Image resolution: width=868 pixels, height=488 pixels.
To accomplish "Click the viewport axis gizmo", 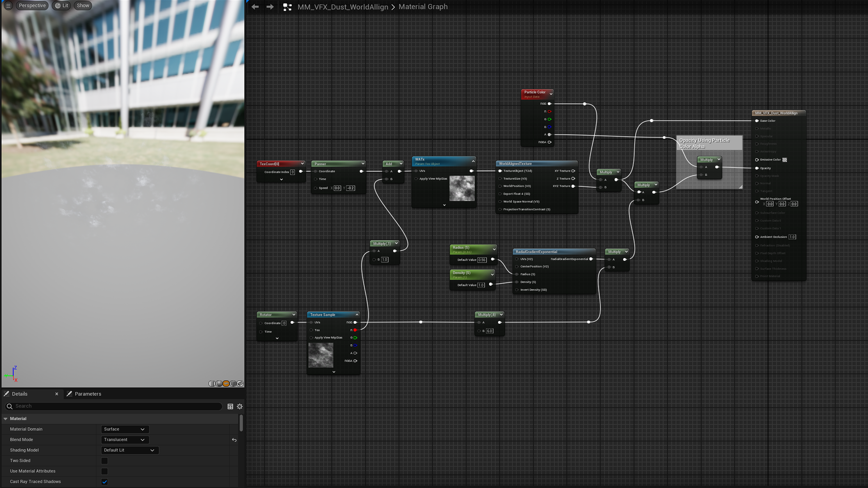I will [x=11, y=374].
